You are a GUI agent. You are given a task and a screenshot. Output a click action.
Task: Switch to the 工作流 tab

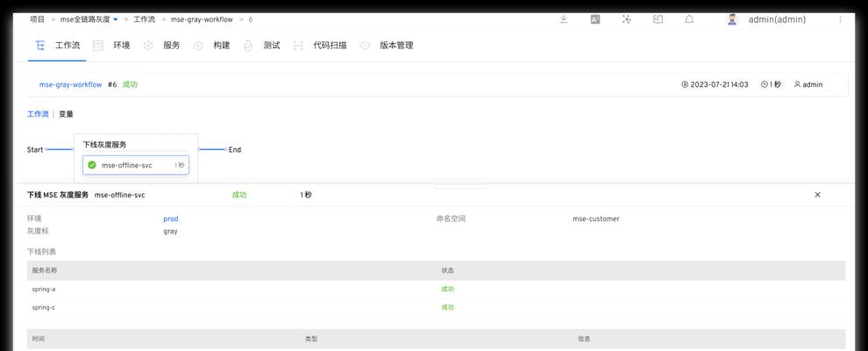[68, 46]
